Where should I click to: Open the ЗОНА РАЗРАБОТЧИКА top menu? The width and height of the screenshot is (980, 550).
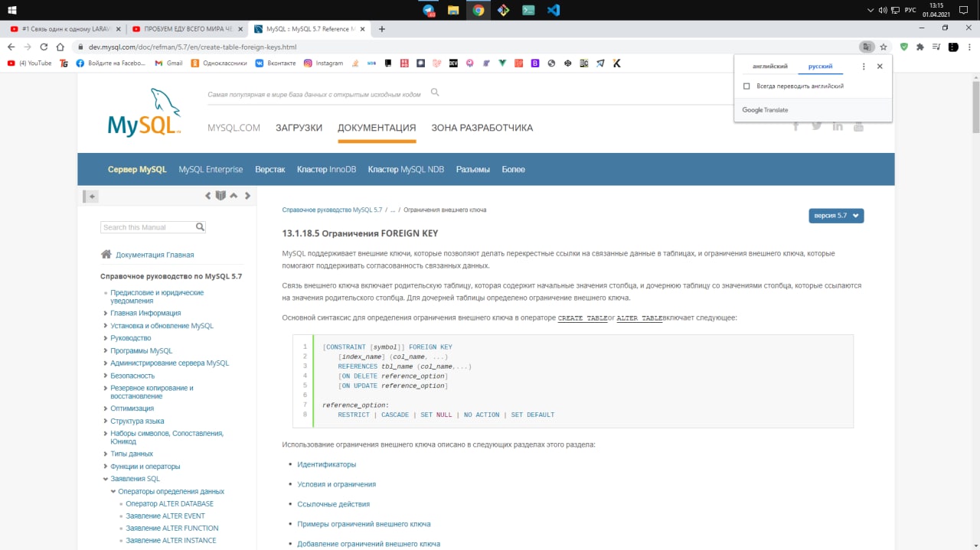click(482, 128)
